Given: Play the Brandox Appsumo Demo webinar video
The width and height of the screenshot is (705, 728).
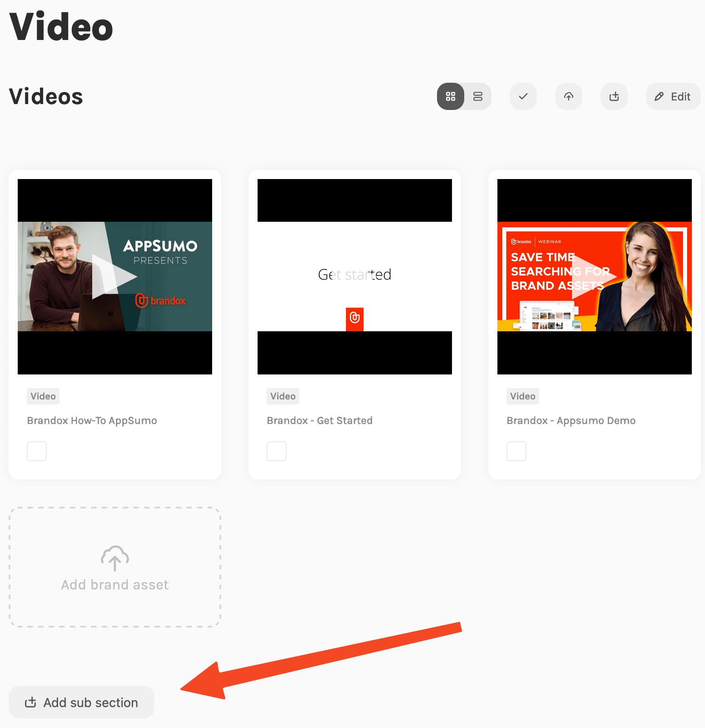Looking at the screenshot, I should (x=595, y=276).
